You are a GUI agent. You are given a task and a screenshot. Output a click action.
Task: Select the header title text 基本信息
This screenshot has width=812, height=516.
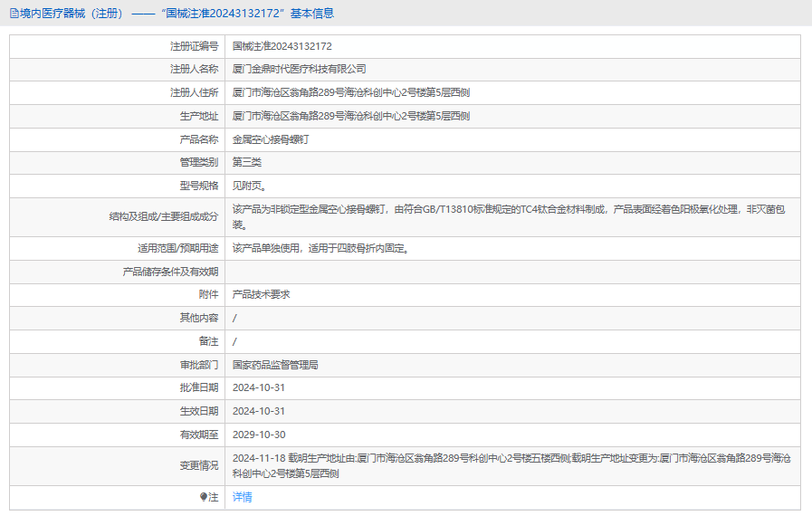click(311, 14)
